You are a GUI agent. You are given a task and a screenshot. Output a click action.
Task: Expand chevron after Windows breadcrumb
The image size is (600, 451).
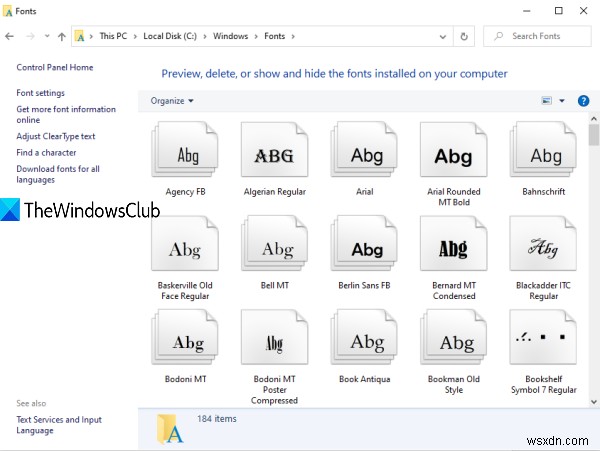(x=256, y=36)
